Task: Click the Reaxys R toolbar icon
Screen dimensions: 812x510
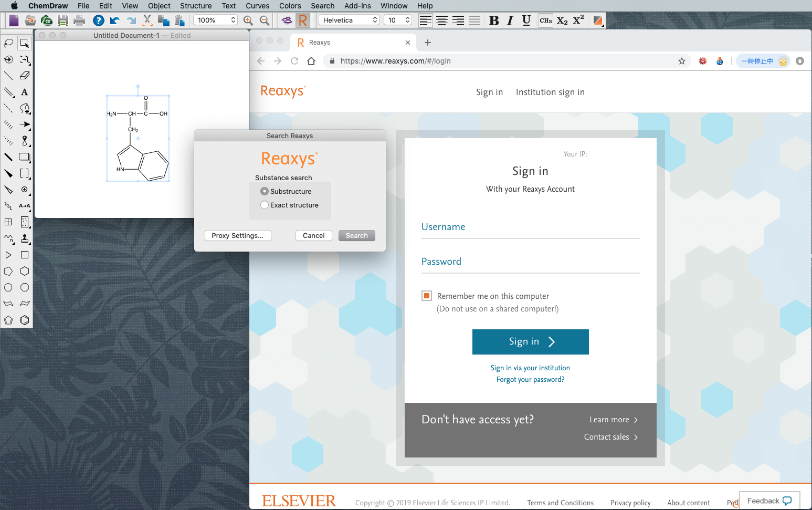Action: point(303,20)
